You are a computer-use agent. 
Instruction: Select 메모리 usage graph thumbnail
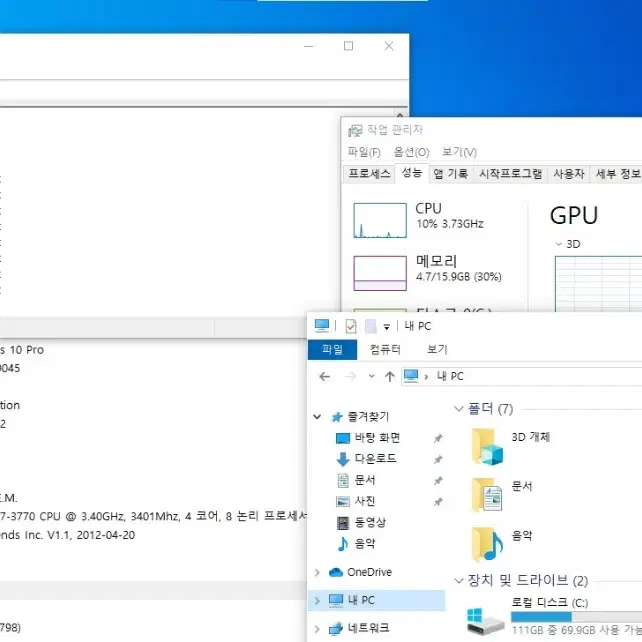(380, 273)
